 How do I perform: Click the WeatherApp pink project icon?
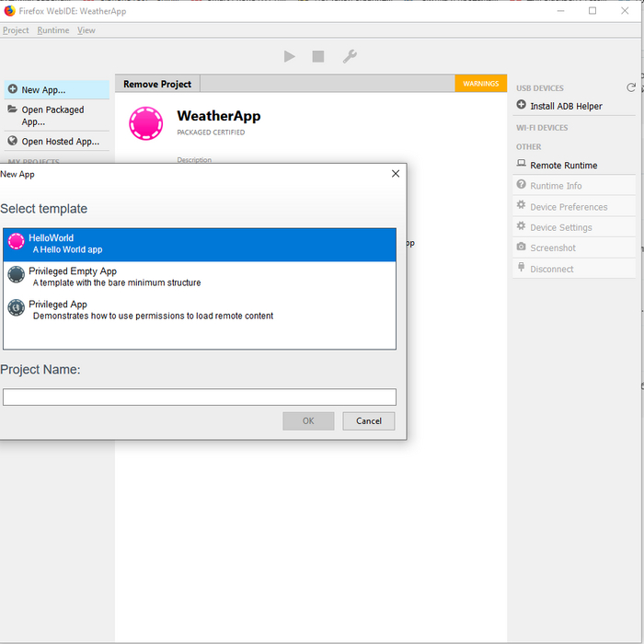click(145, 123)
